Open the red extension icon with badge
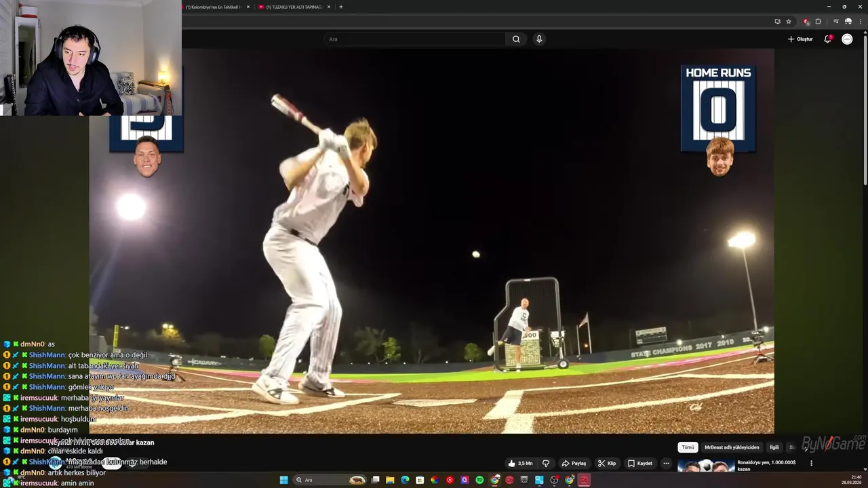Image resolution: width=868 pixels, height=488 pixels. [806, 21]
